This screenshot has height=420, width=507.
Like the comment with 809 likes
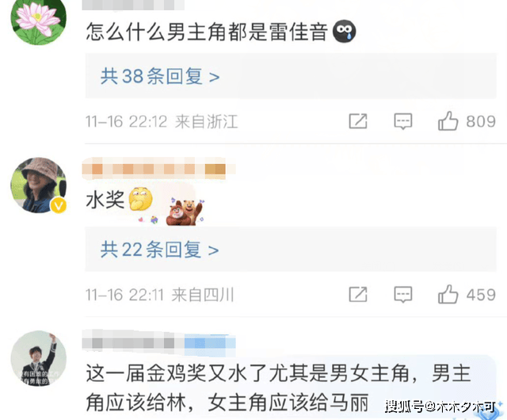448,121
